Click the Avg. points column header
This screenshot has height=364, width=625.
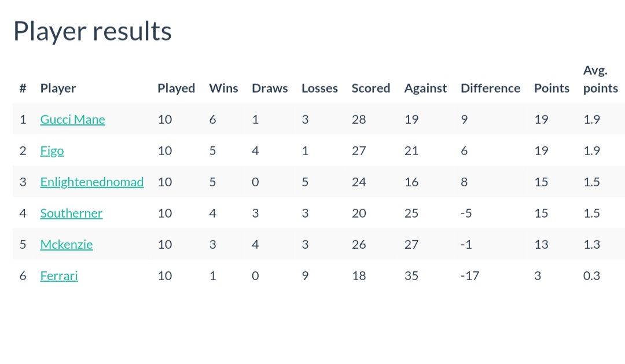(x=601, y=79)
